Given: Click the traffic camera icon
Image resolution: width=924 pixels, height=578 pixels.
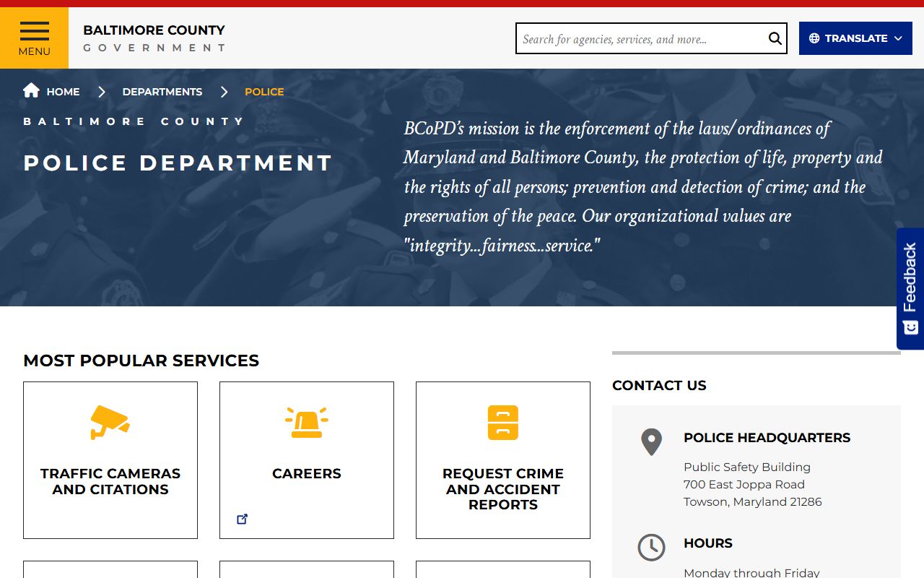Looking at the screenshot, I should click(x=110, y=422).
